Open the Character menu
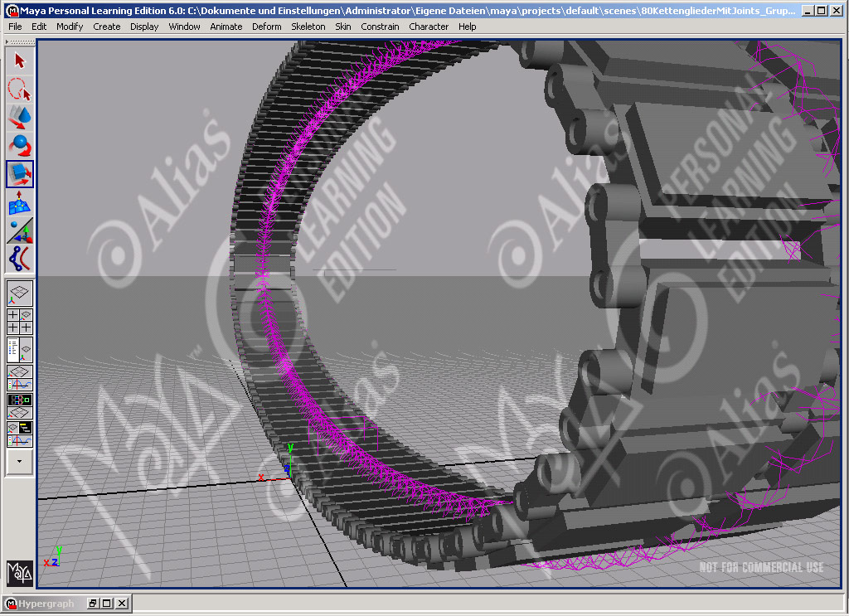Viewport: 849px width, 616px height. coord(429,27)
